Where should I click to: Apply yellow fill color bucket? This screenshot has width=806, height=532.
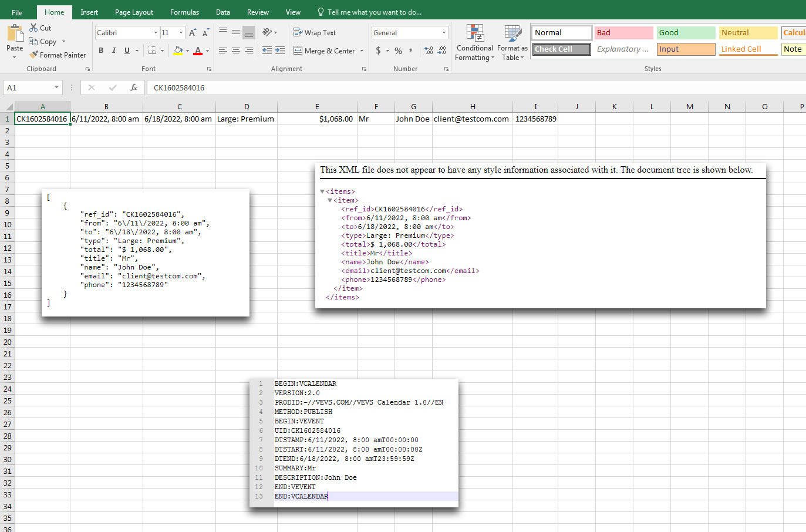point(178,50)
